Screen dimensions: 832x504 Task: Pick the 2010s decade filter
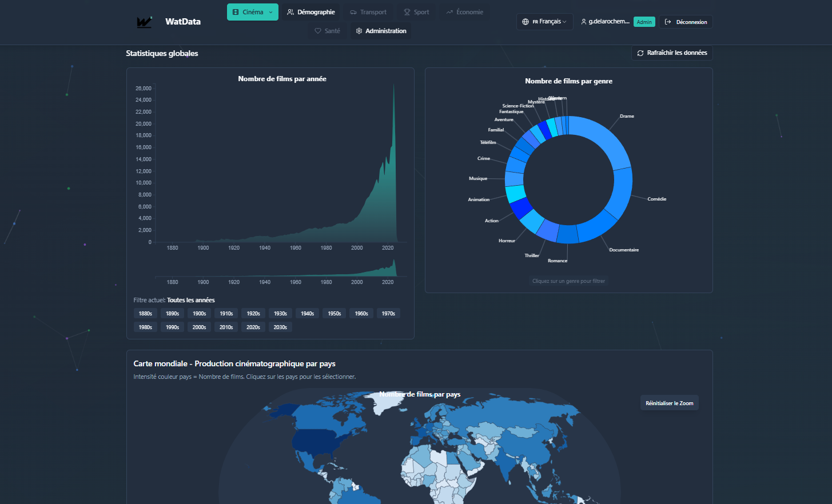click(x=226, y=327)
